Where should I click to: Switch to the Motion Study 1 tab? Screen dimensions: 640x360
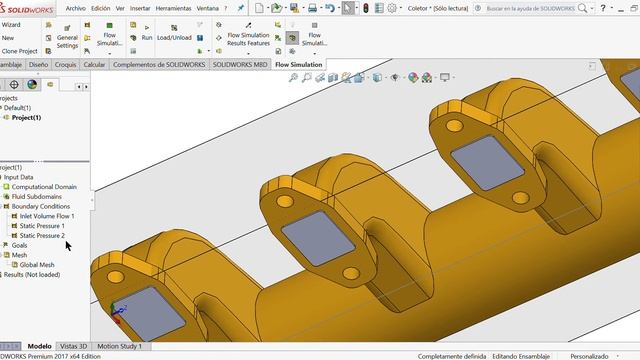click(x=119, y=346)
